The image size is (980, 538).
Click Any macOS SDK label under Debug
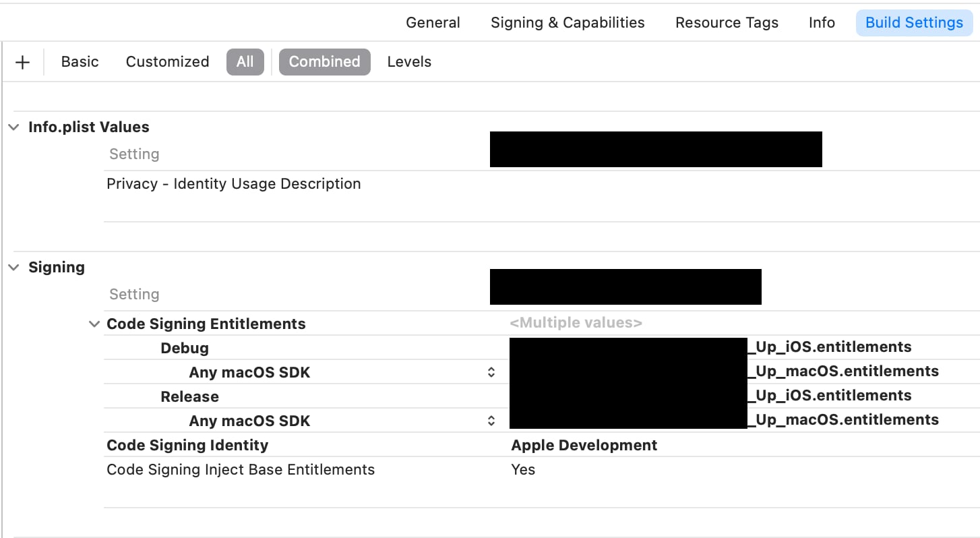(249, 373)
